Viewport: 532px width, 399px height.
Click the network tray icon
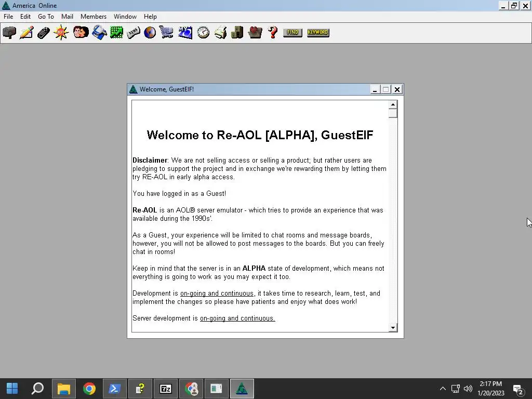[455, 389]
